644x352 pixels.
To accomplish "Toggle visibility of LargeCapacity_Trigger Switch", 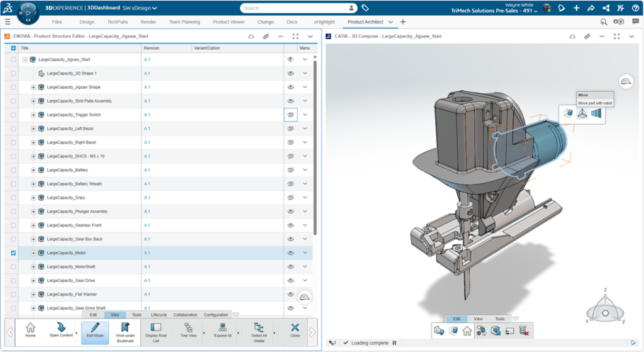I will pyautogui.click(x=290, y=115).
